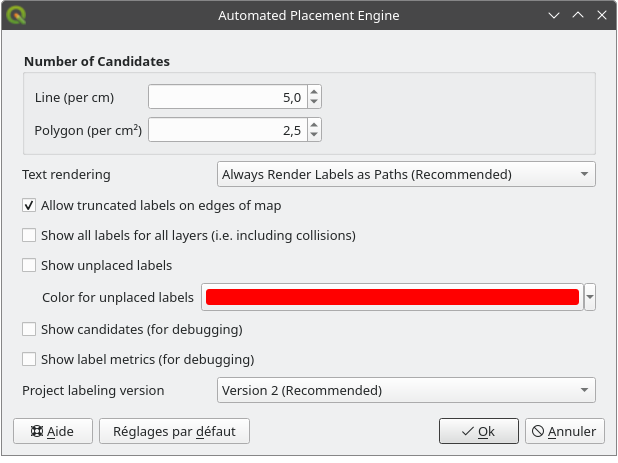Decrease the Polygon candidates value with down arrow
The image size is (618, 463).
[314, 135]
